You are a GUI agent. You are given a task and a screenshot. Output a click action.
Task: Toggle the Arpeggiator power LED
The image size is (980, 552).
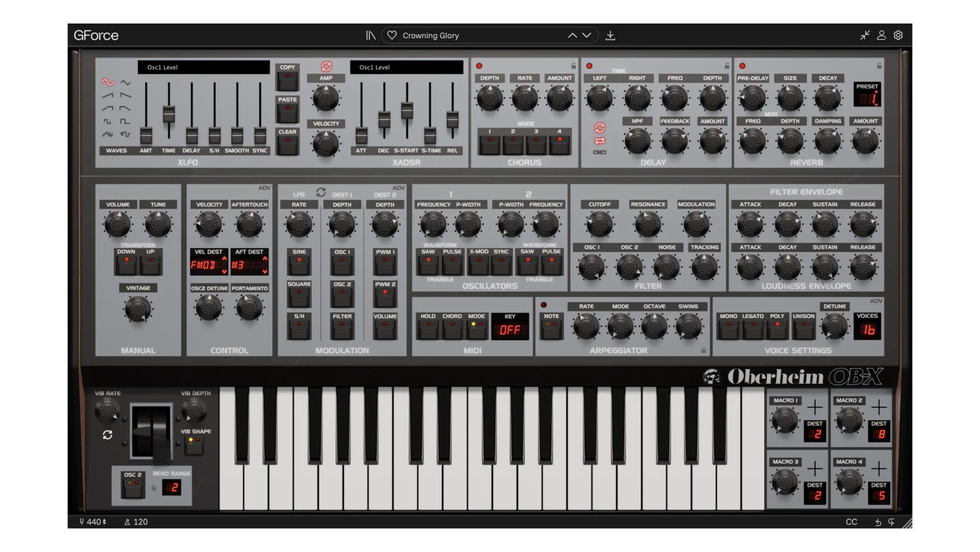543,305
